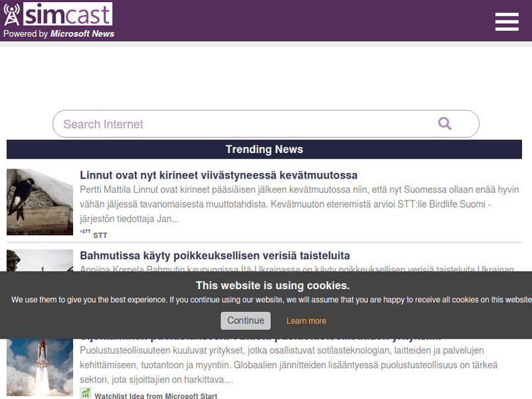Viewport: 532px width, 399px height.
Task: Click the STT source name label
Action: point(100,235)
